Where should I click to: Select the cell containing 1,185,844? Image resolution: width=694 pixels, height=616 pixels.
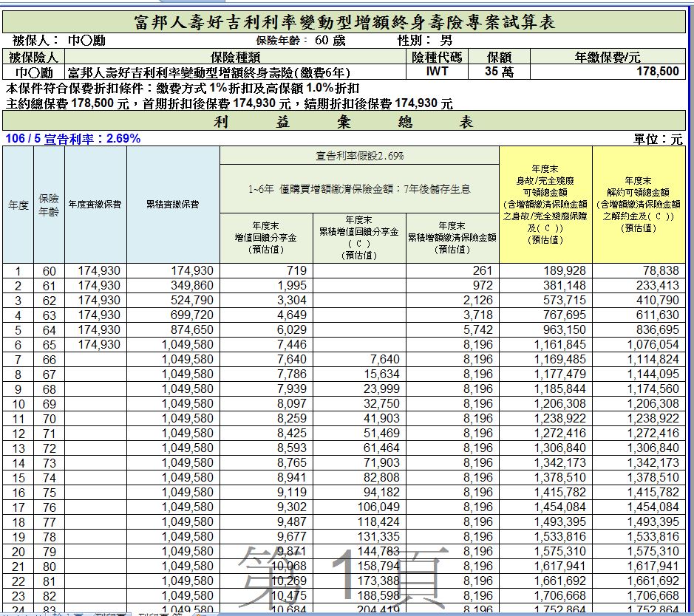(545, 389)
